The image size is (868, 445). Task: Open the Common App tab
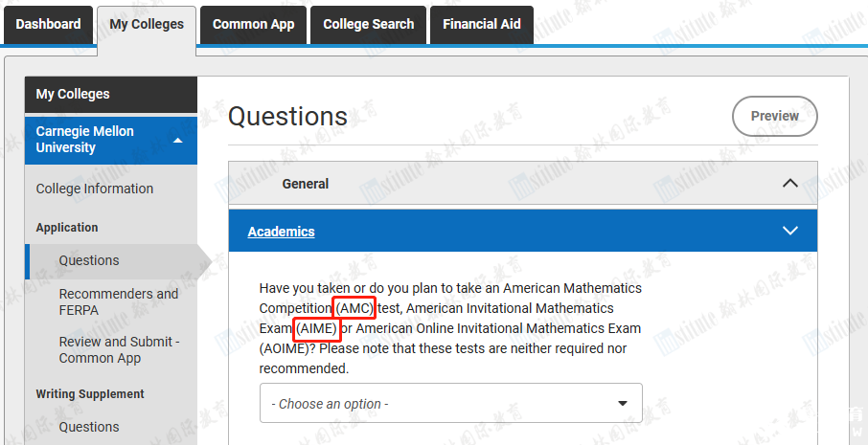254,25
